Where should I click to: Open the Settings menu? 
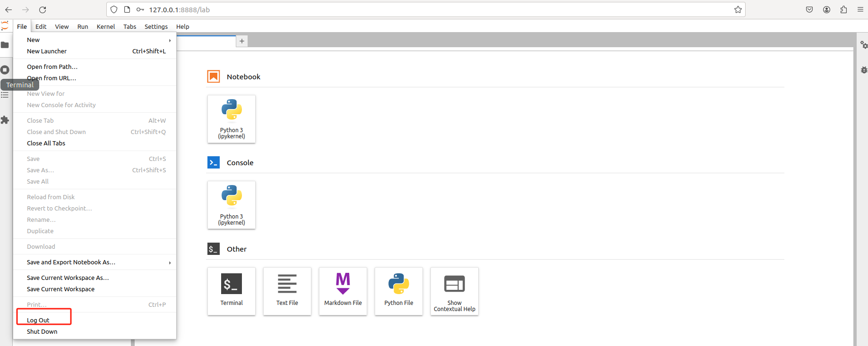click(156, 26)
